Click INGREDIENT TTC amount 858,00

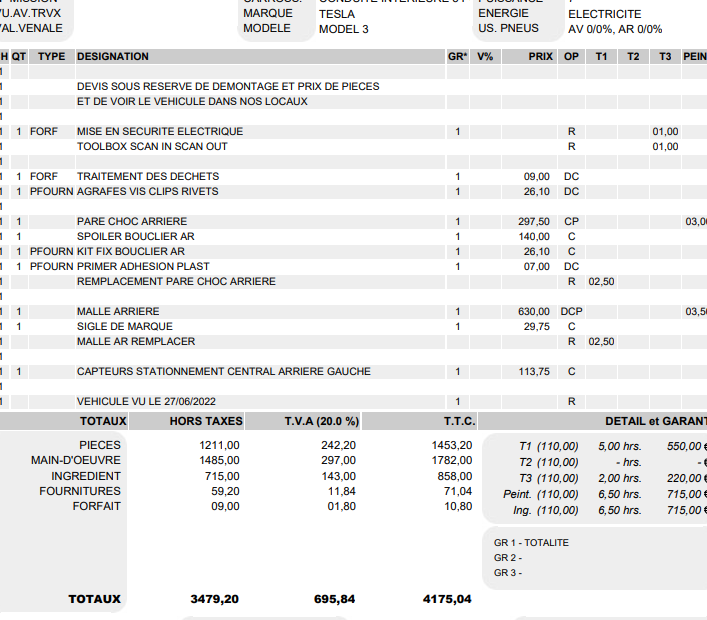pyautogui.click(x=454, y=476)
